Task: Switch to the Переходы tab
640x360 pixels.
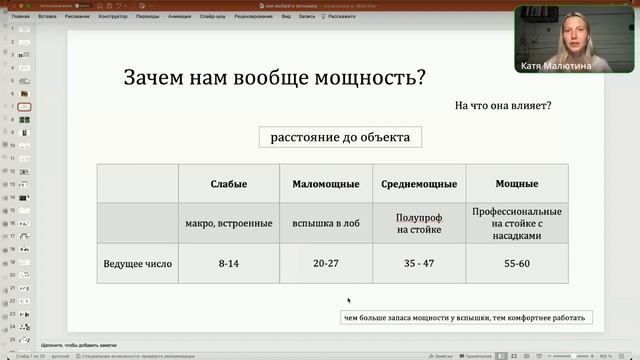Action: pyautogui.click(x=148, y=16)
